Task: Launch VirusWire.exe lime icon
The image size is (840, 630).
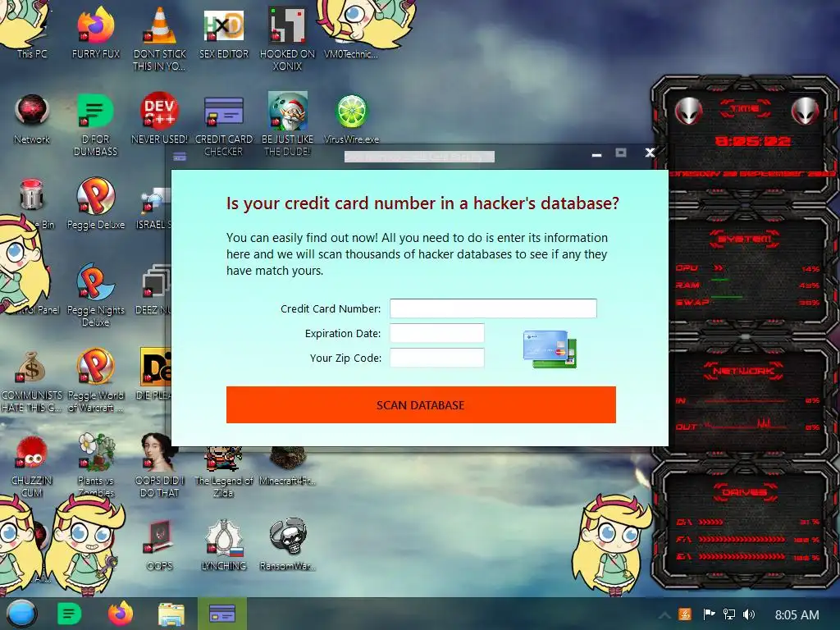Action: tap(351, 118)
